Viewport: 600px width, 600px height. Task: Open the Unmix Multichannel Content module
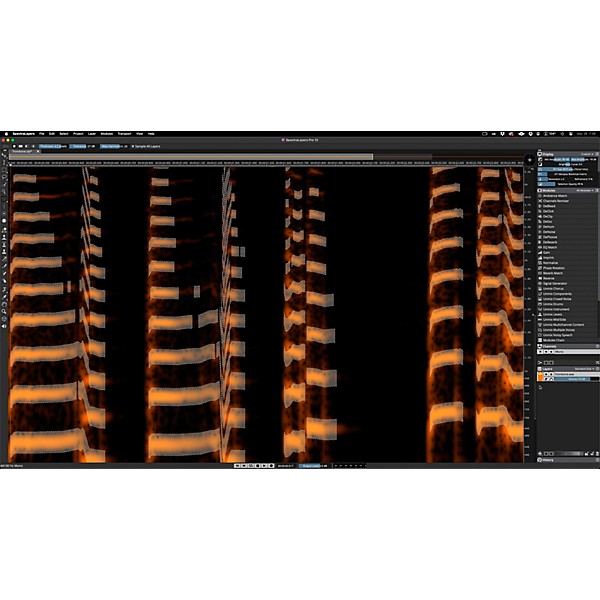click(x=563, y=325)
